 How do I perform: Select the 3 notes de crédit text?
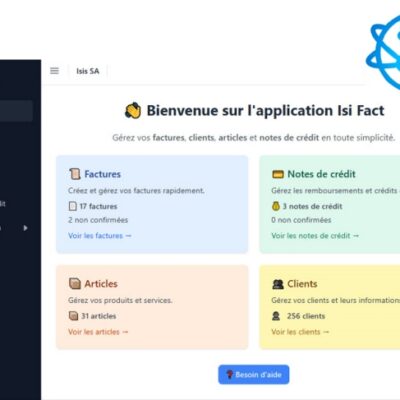click(x=312, y=206)
